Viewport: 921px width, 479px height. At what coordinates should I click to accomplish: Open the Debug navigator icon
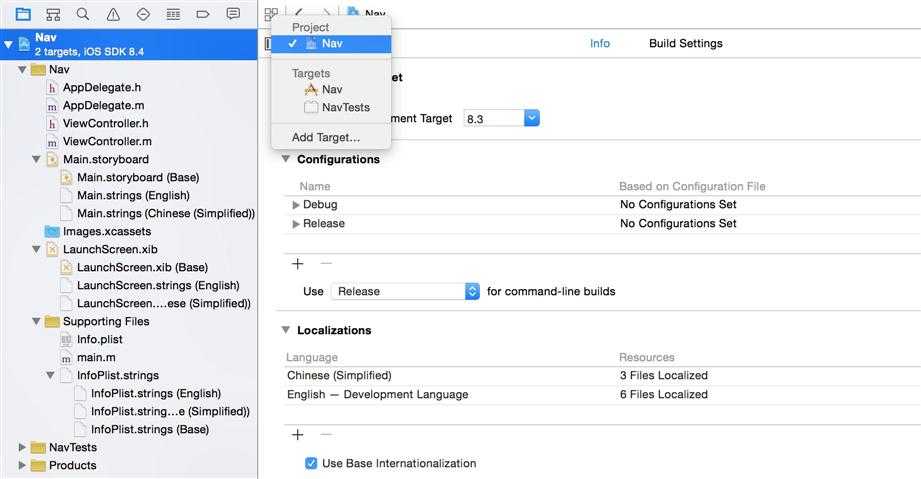tap(173, 14)
